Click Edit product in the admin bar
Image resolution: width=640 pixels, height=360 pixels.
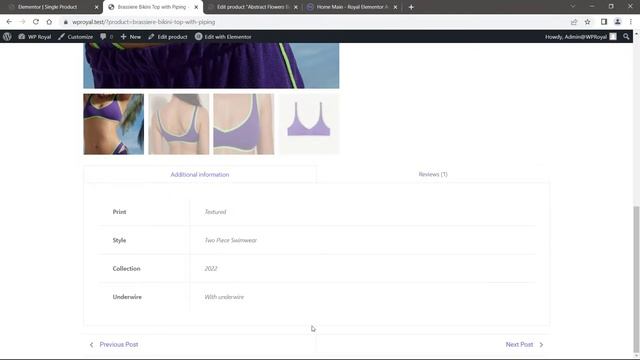pyautogui.click(x=168, y=37)
